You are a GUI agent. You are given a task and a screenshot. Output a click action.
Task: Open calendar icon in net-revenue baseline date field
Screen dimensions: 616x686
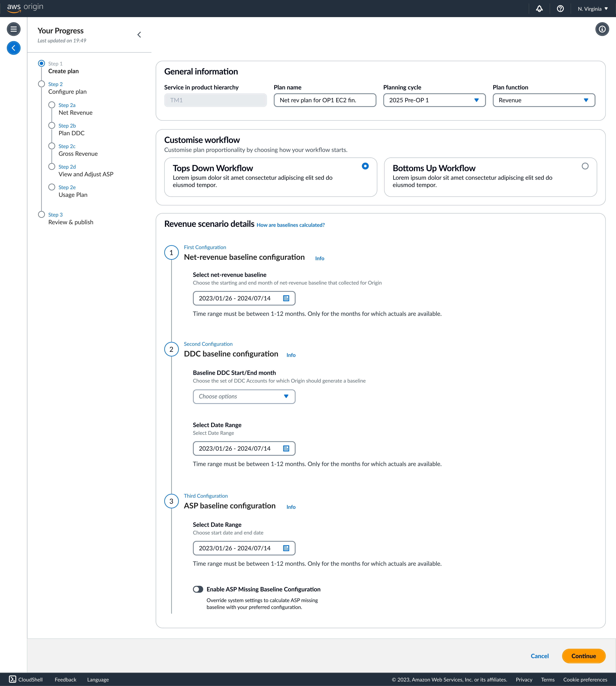pos(286,298)
